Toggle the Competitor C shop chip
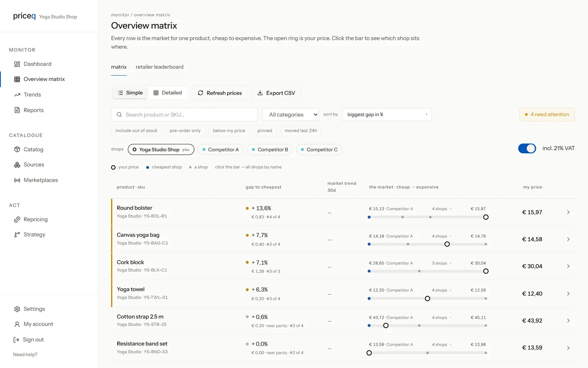This screenshot has height=368, width=588. tap(319, 150)
